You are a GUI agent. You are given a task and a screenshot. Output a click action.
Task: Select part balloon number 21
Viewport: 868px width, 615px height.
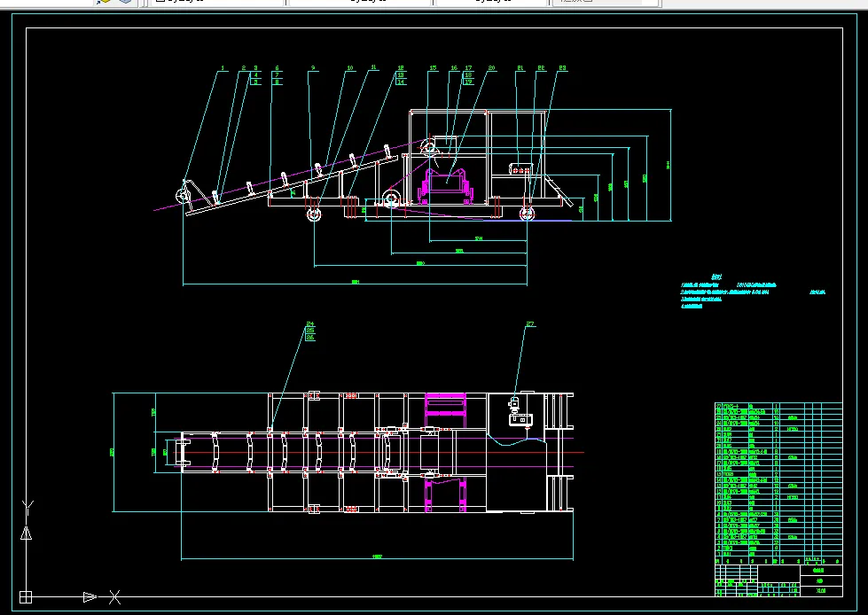pyautogui.click(x=520, y=68)
